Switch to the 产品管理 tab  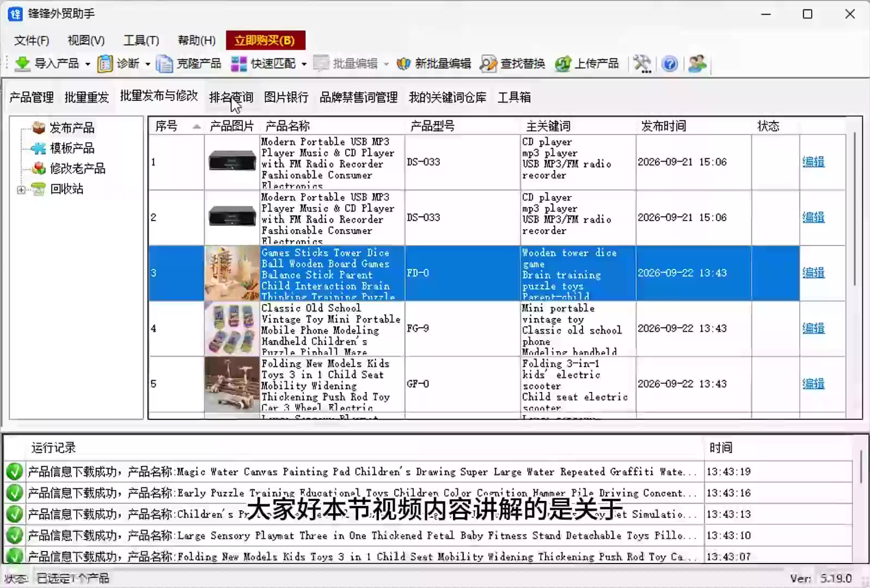[x=32, y=97]
